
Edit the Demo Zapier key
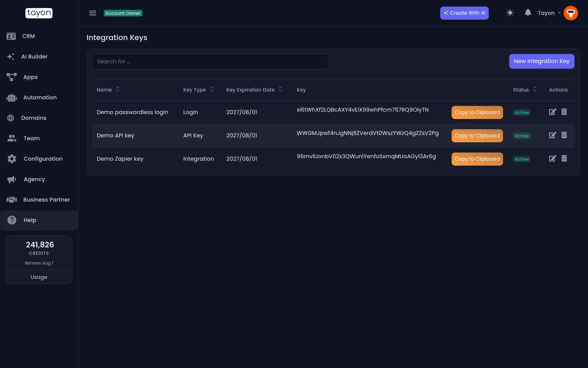pyautogui.click(x=552, y=158)
